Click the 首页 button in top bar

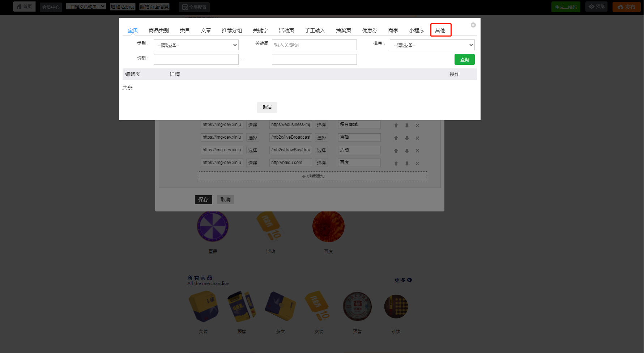(x=24, y=7)
